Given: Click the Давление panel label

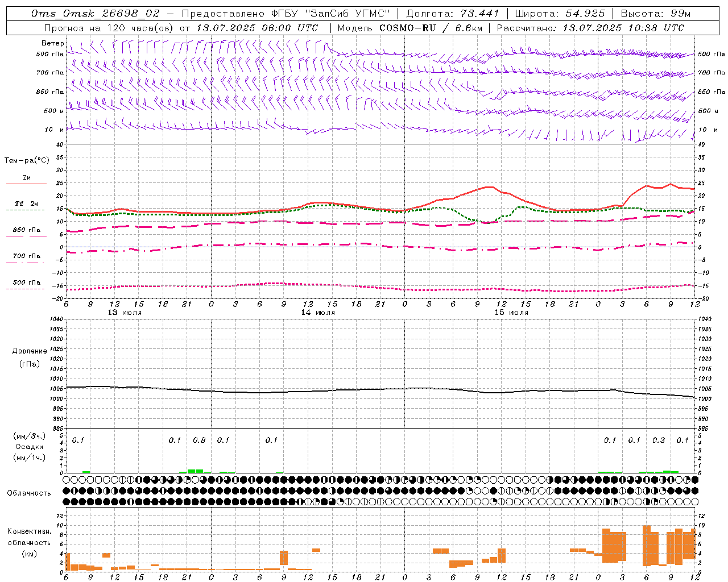Looking at the screenshot, I should click(30, 351).
